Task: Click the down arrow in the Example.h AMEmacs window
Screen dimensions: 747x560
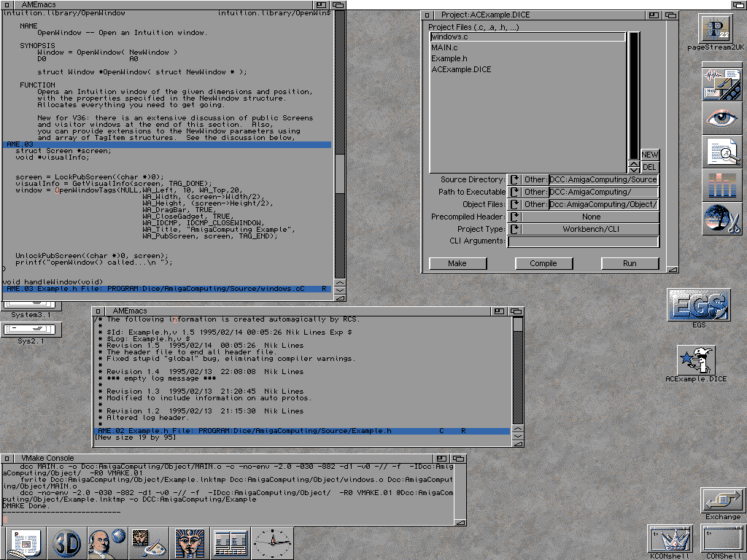Action: (x=518, y=436)
